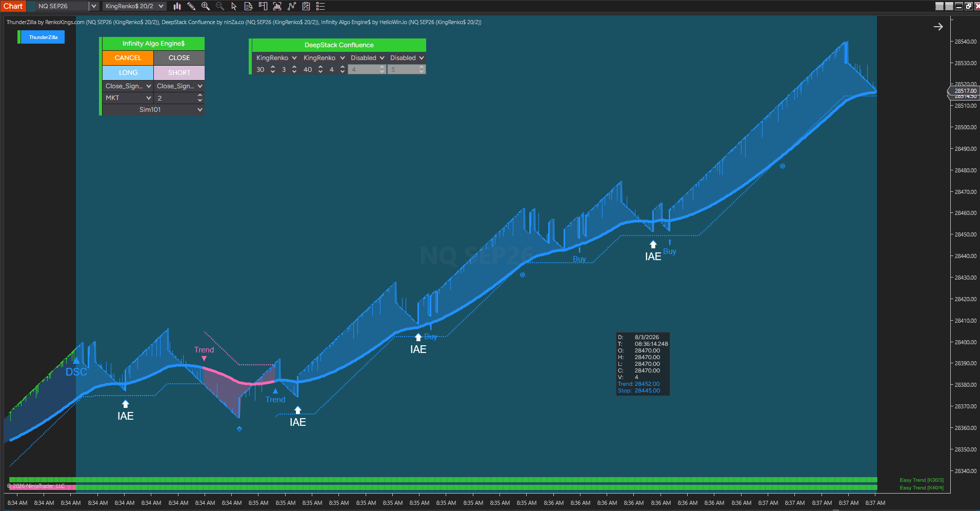
Task: Open the data box icon
Action: 249,6
